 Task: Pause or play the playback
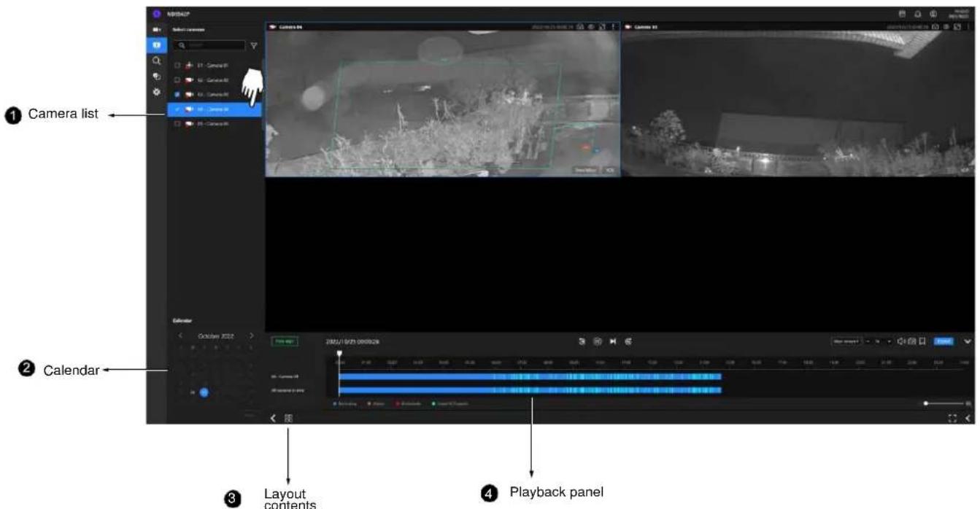pyautogui.click(x=597, y=341)
